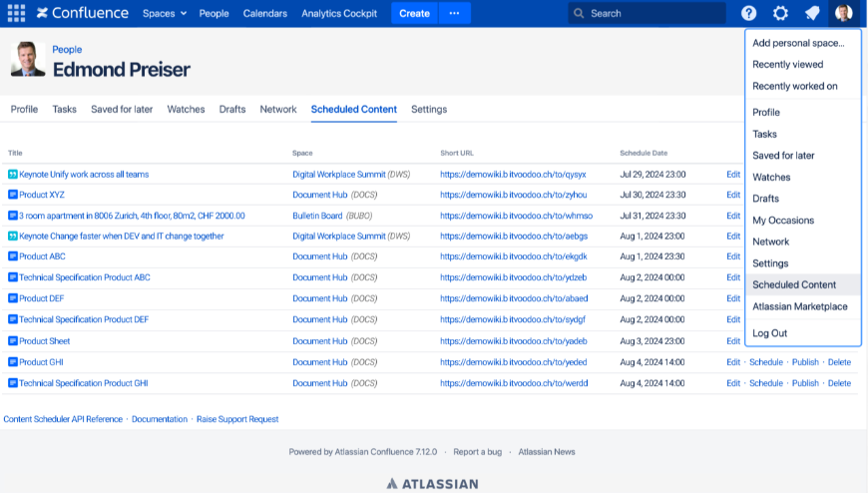This screenshot has height=493, width=868.
Task: Switch to the Profile tab
Action: pyautogui.click(x=24, y=109)
